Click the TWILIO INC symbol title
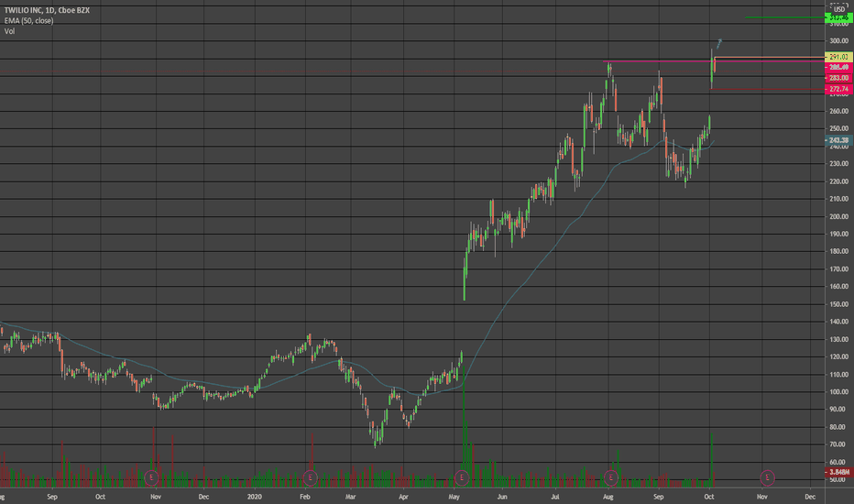 (x=47, y=10)
